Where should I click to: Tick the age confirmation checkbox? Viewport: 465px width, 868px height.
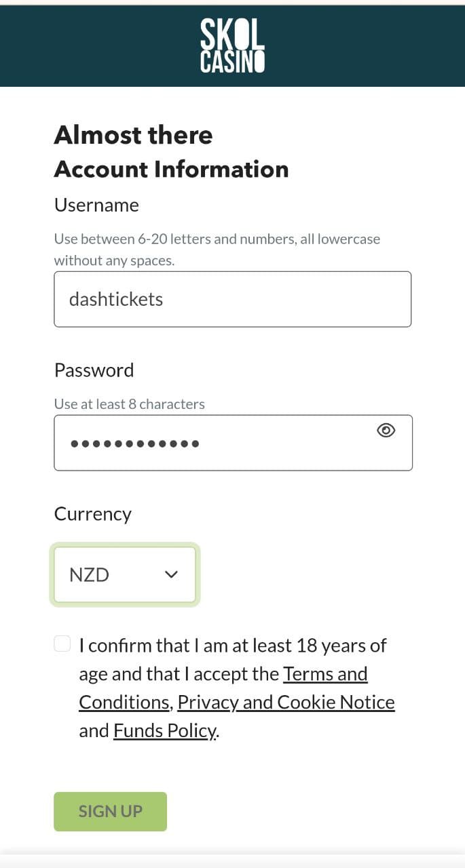click(62, 644)
